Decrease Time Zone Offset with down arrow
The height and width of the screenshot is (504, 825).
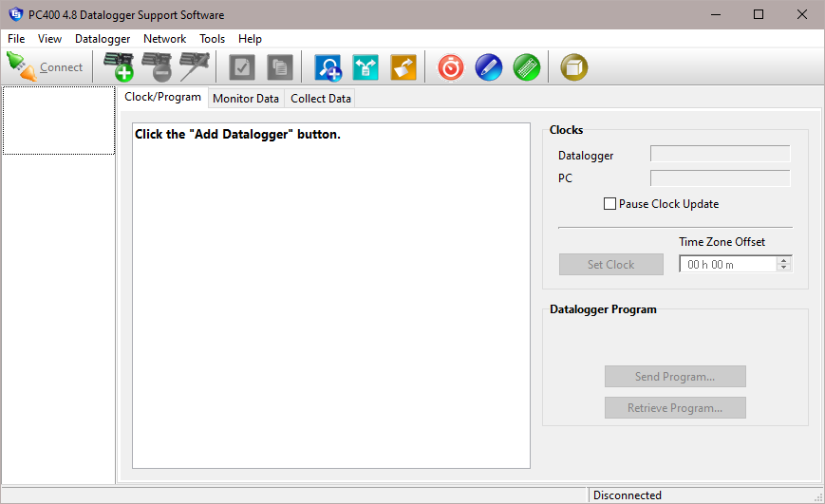click(783, 268)
